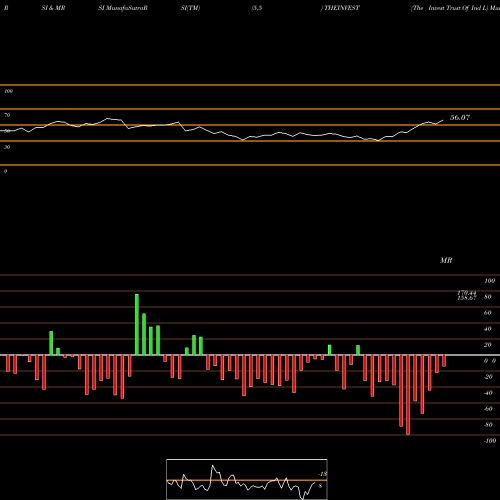Click the MR axis label -80
The height and width of the screenshot is (500, 500).
[488, 425]
